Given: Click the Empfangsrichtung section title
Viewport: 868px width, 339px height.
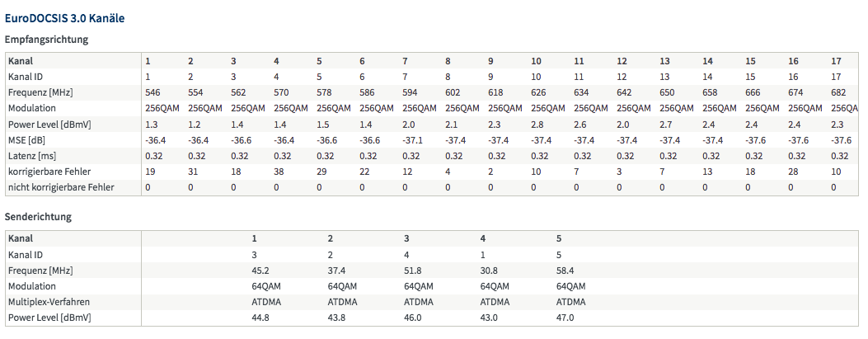Looking at the screenshot, I should (x=46, y=39).
